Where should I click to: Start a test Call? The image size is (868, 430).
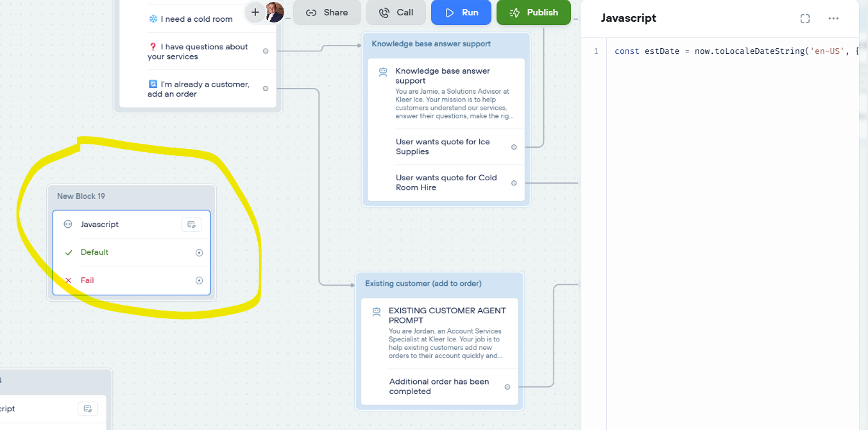tap(396, 12)
